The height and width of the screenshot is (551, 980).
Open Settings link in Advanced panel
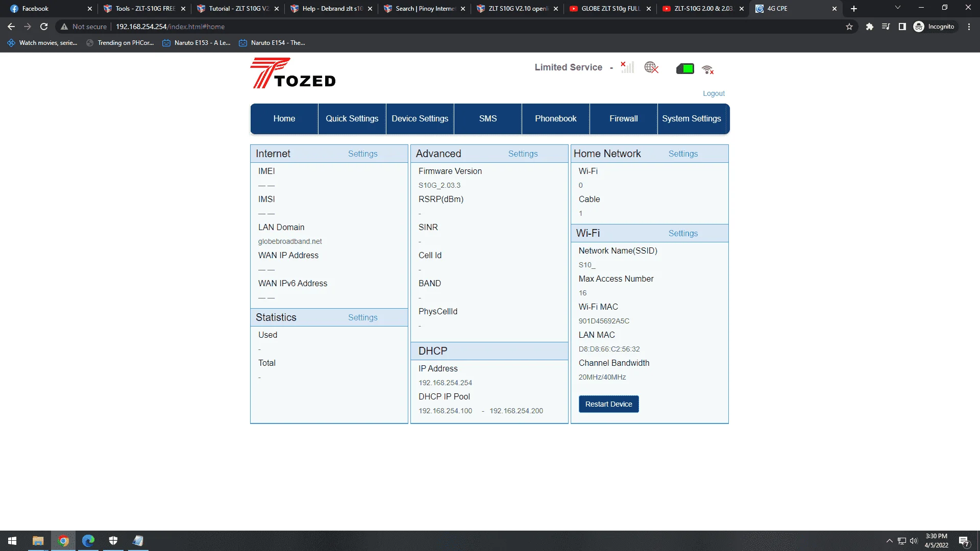523,154
